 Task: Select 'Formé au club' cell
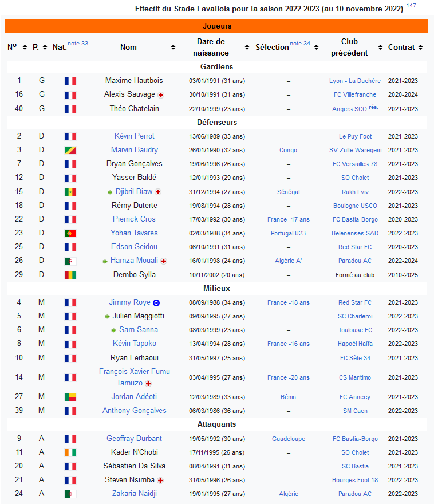coord(355,275)
